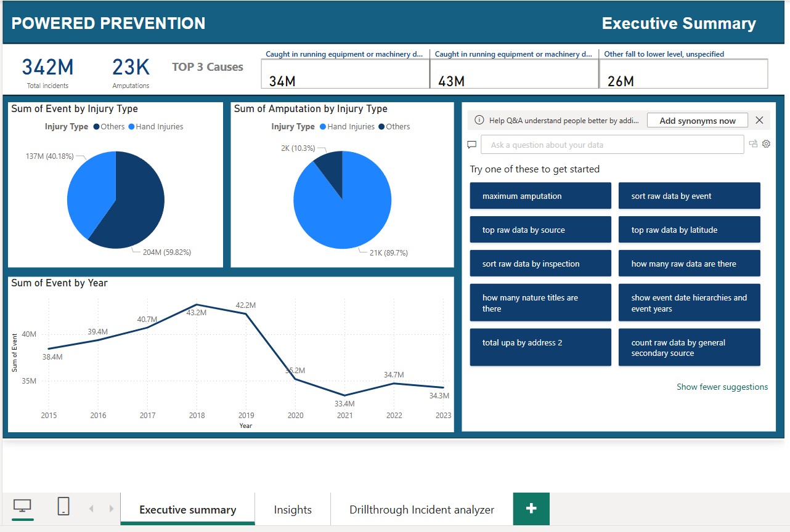
Task: Add a new report page with plus icon
Action: coord(531,509)
